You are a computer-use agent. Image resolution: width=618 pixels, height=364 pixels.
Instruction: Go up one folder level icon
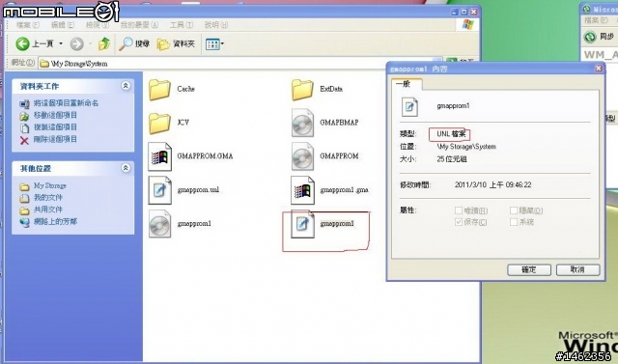(x=104, y=43)
